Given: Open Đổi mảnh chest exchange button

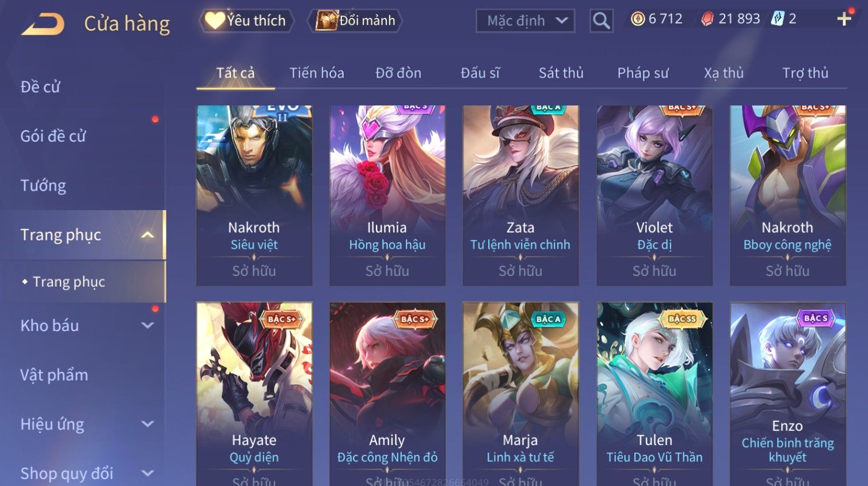Looking at the screenshot, I should pyautogui.click(x=355, y=21).
